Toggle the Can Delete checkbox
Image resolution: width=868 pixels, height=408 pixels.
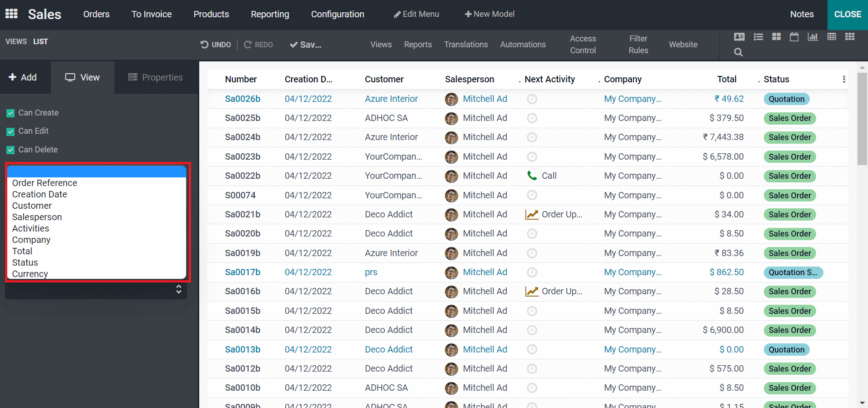[10, 150]
